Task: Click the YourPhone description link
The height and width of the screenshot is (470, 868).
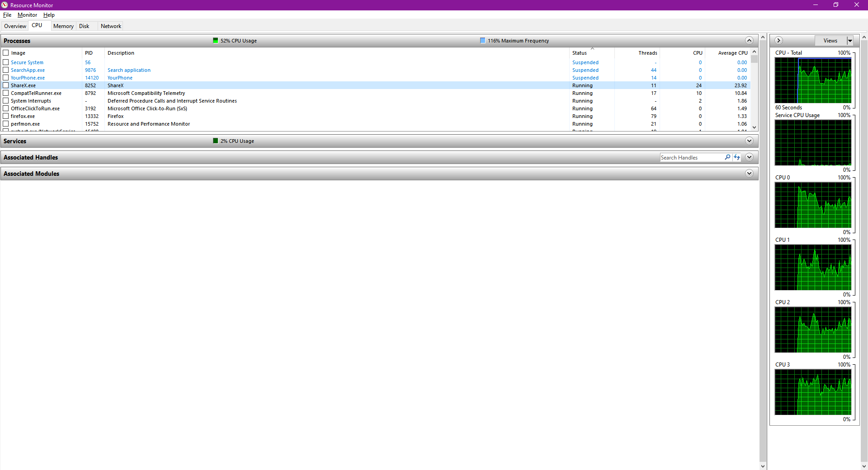Action: point(120,77)
